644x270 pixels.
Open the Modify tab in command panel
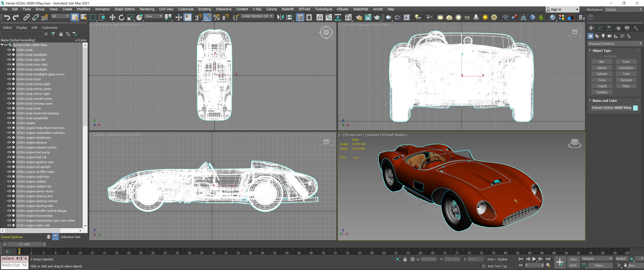pyautogui.click(x=600, y=28)
